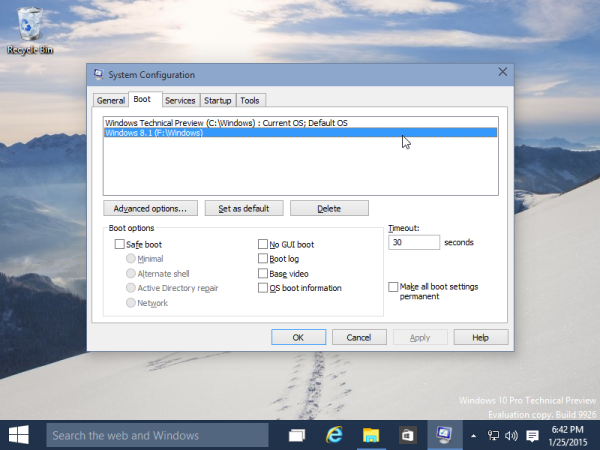Viewport: 600px width, 450px height.
Task: Enable the OS boot information checkbox
Action: click(x=263, y=288)
